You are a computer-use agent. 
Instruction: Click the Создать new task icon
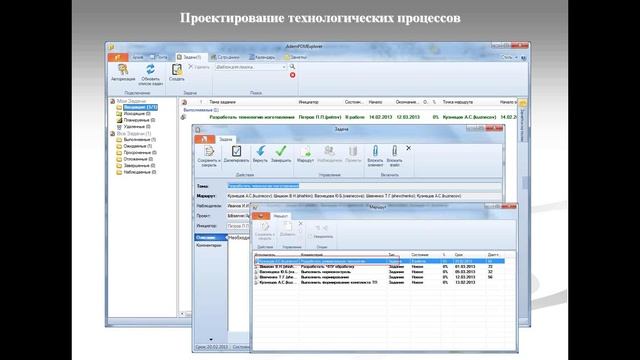pyautogui.click(x=176, y=70)
